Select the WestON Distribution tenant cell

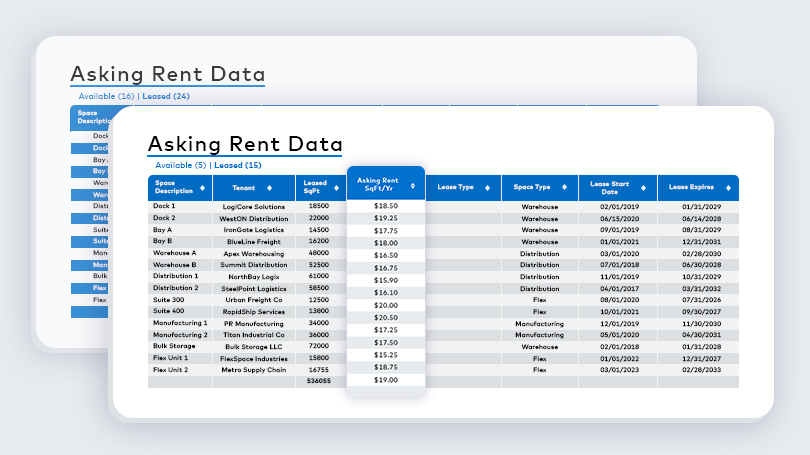coord(254,218)
